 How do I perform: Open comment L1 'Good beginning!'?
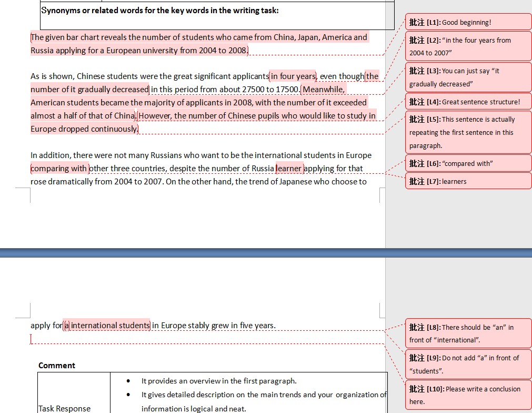coord(468,23)
